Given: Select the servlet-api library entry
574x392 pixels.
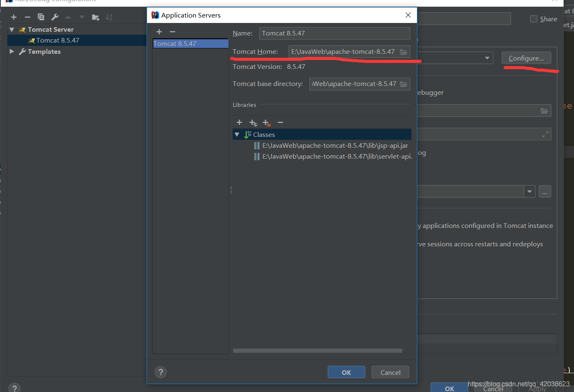Looking at the screenshot, I should click(333, 157).
